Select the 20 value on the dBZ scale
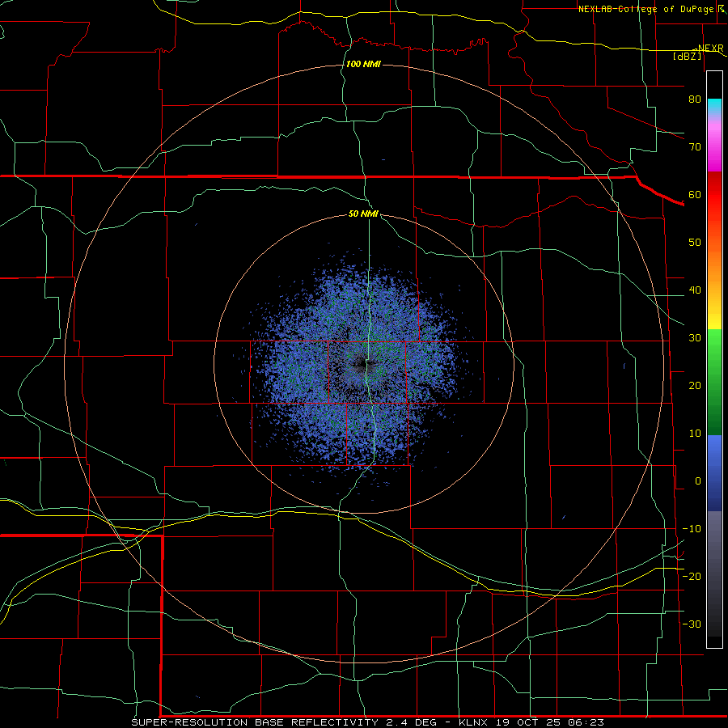This screenshot has width=728, height=728. (695, 385)
